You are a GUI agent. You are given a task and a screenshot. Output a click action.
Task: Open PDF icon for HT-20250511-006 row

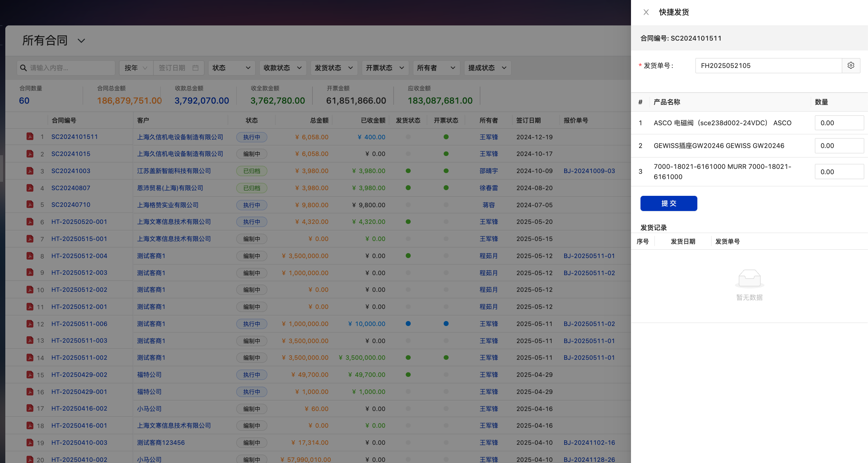click(30, 323)
